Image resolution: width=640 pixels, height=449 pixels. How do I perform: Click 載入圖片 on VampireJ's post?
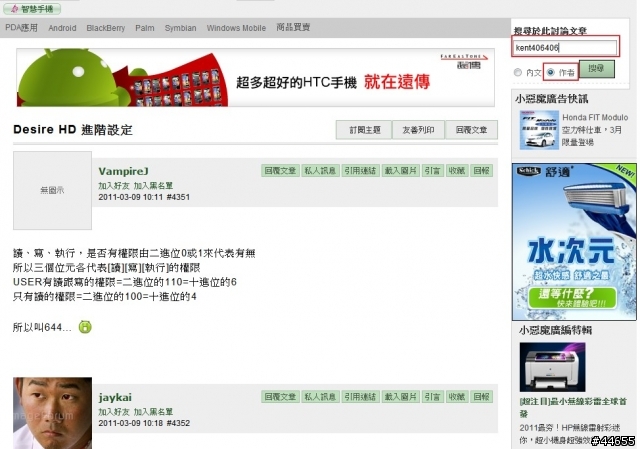(400, 170)
